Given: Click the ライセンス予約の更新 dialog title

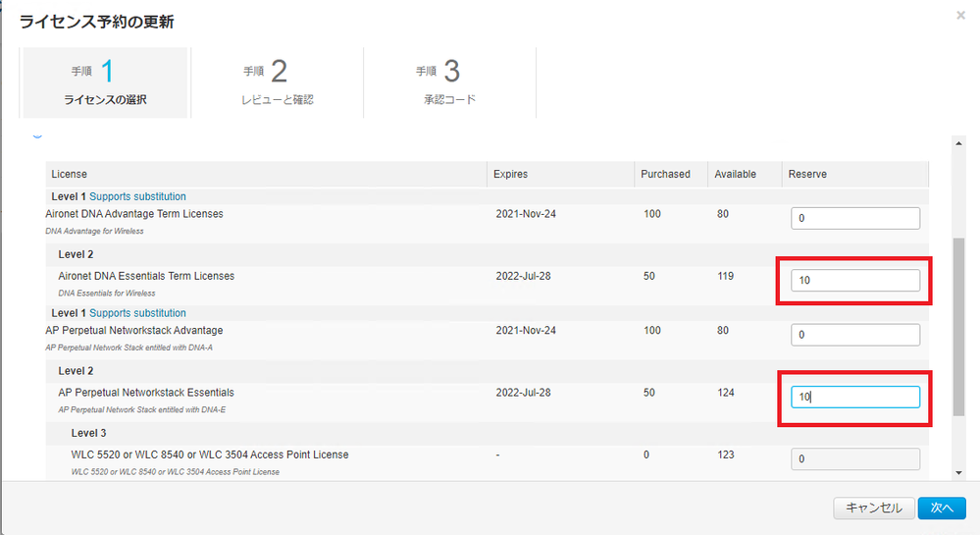Looking at the screenshot, I should [x=96, y=22].
